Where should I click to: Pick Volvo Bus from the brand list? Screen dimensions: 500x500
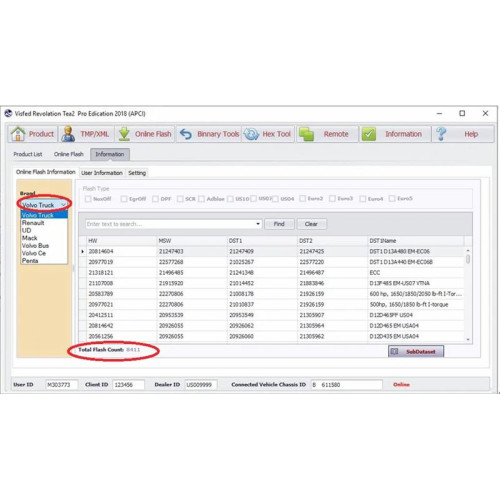click(x=44, y=246)
